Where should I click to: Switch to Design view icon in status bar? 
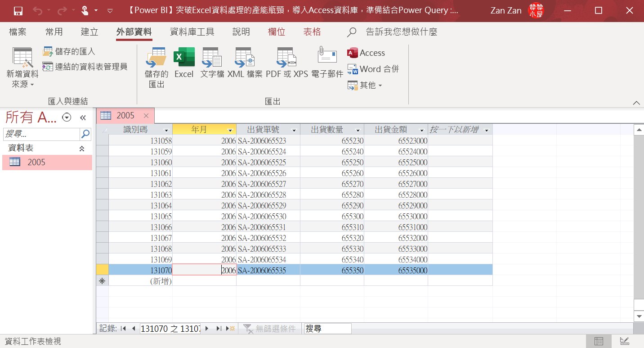[624, 341]
